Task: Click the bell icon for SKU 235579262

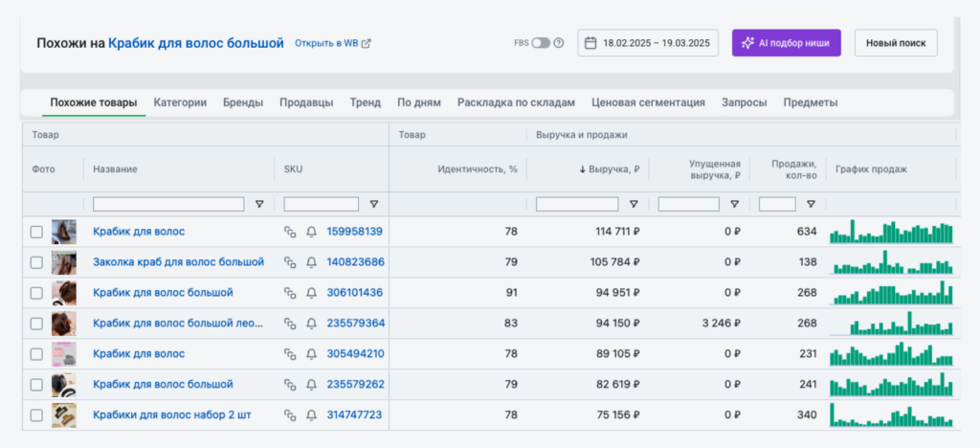Action: coord(311,385)
